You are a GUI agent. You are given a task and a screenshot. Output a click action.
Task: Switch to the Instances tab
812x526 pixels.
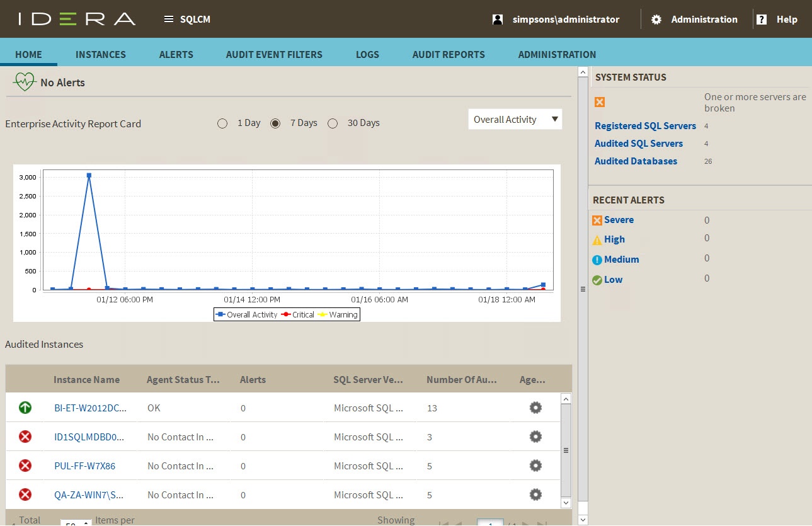click(101, 55)
